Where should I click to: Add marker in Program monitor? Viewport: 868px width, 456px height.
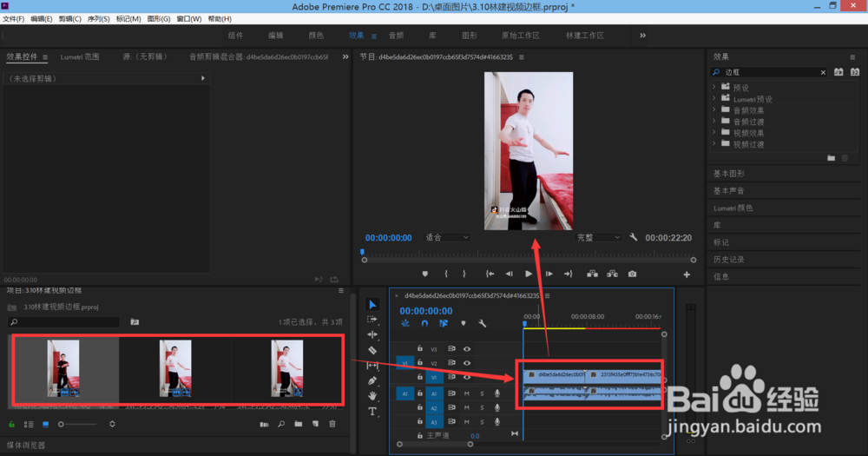(425, 274)
